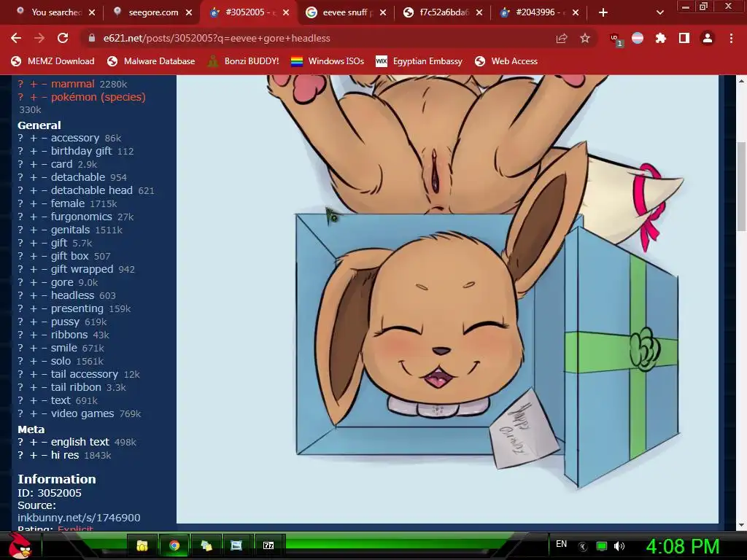Open the '?' wiki for 'tail ribbon'
Screen dimensions: 747x560
[20, 388]
